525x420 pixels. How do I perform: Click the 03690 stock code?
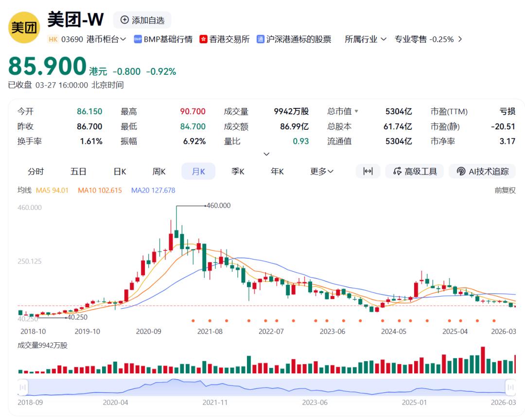pyautogui.click(x=72, y=39)
